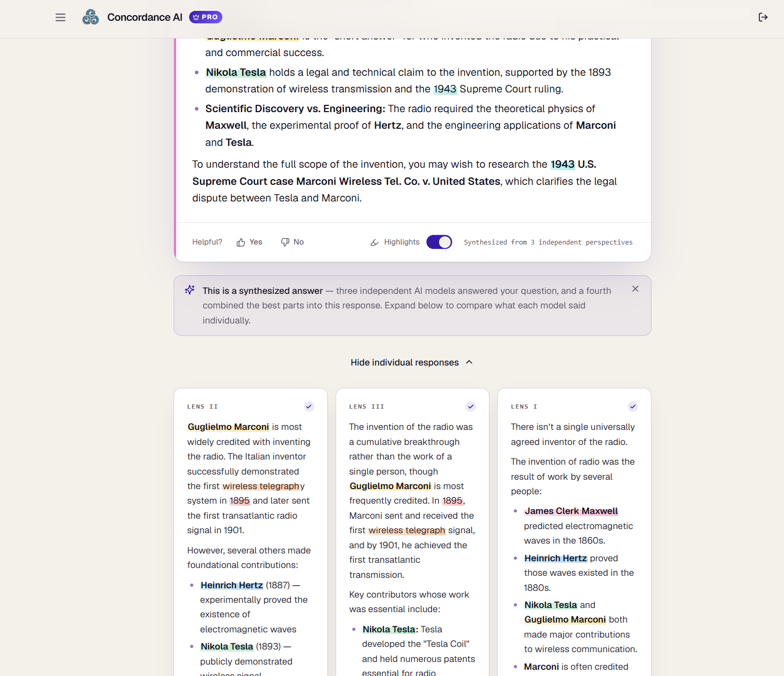The image size is (784, 676).
Task: Click highlighted Guglielmo Marconi in Lens III
Action: (390, 486)
